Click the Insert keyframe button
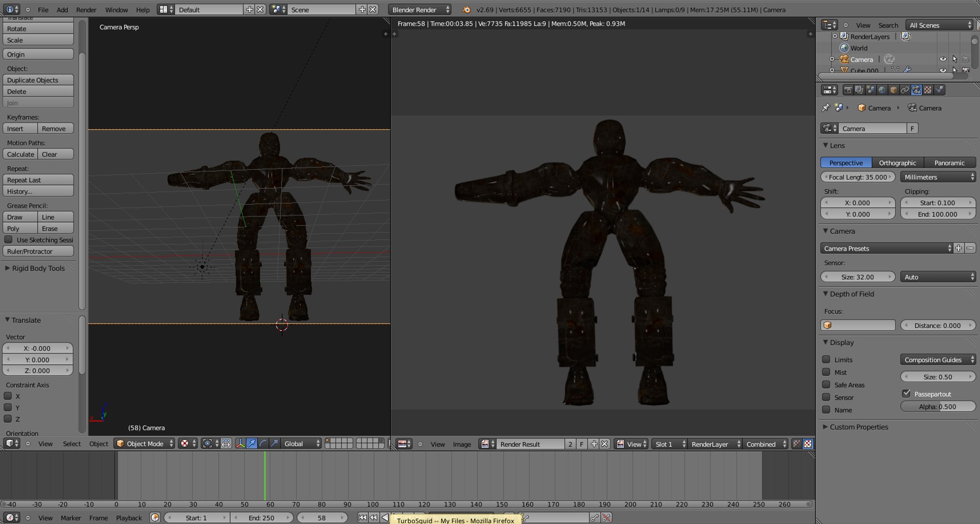The image size is (980, 524). point(20,129)
